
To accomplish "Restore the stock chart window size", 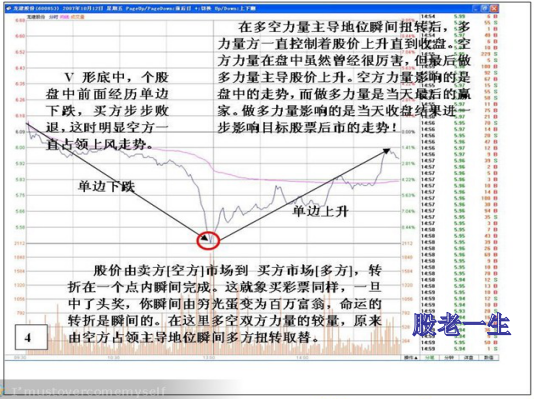I will coord(485,9).
